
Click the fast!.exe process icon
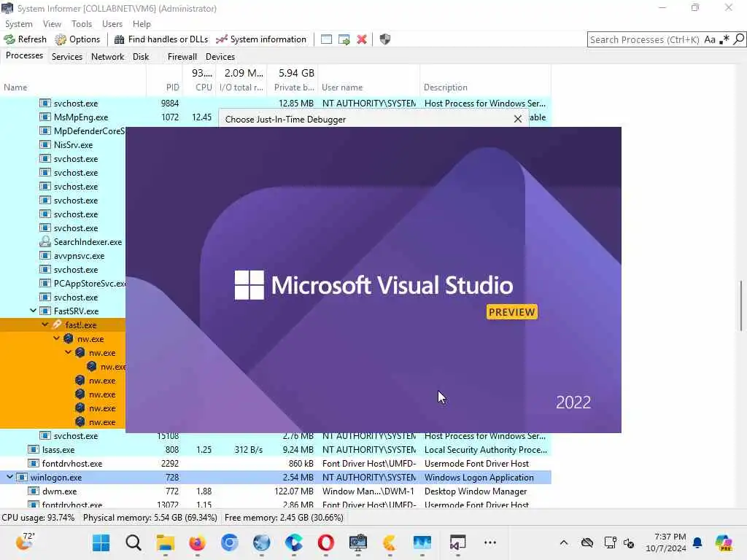57,324
